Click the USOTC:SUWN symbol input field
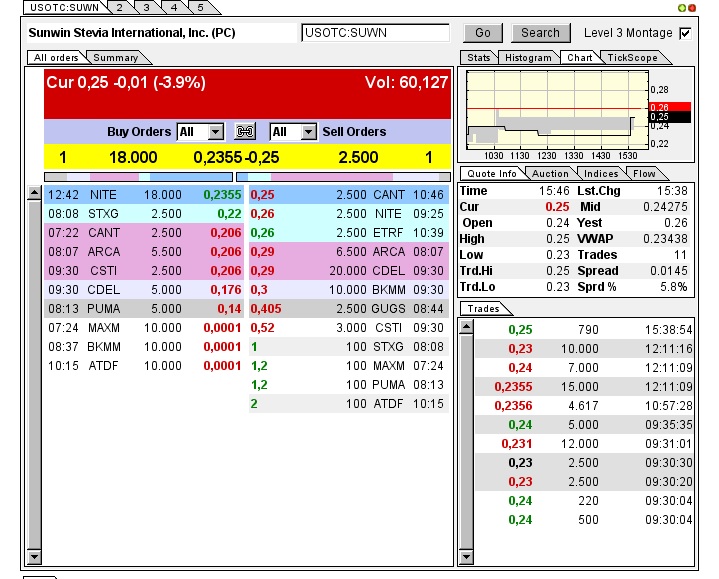 (x=375, y=33)
